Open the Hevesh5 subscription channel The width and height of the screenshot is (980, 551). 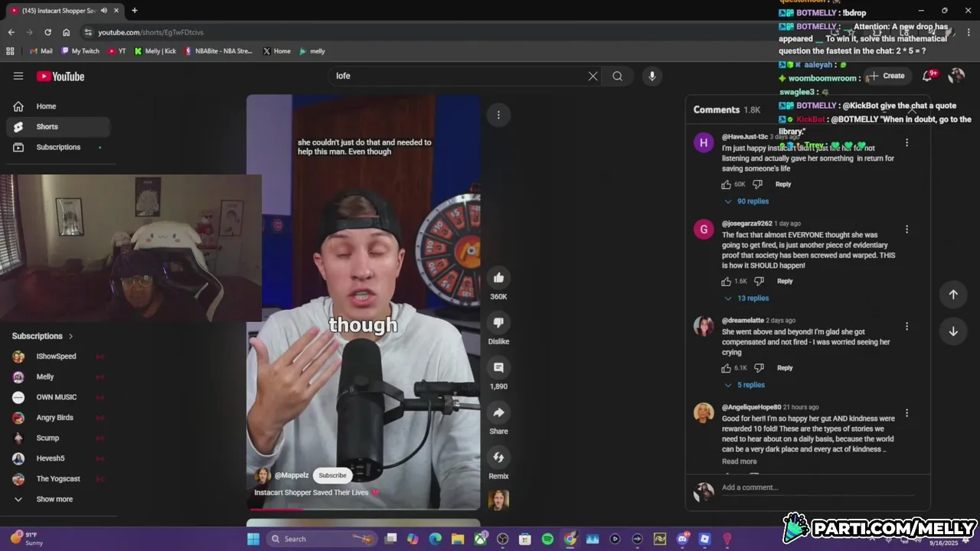point(58,458)
